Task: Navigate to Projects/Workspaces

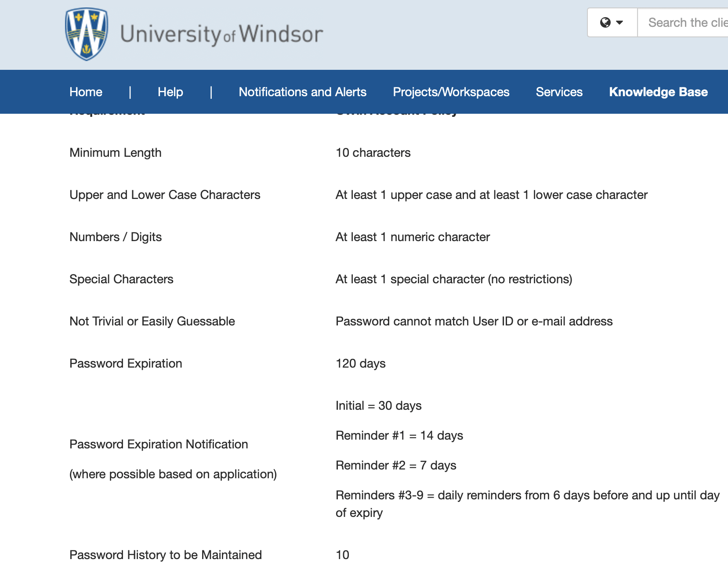Action: (451, 92)
